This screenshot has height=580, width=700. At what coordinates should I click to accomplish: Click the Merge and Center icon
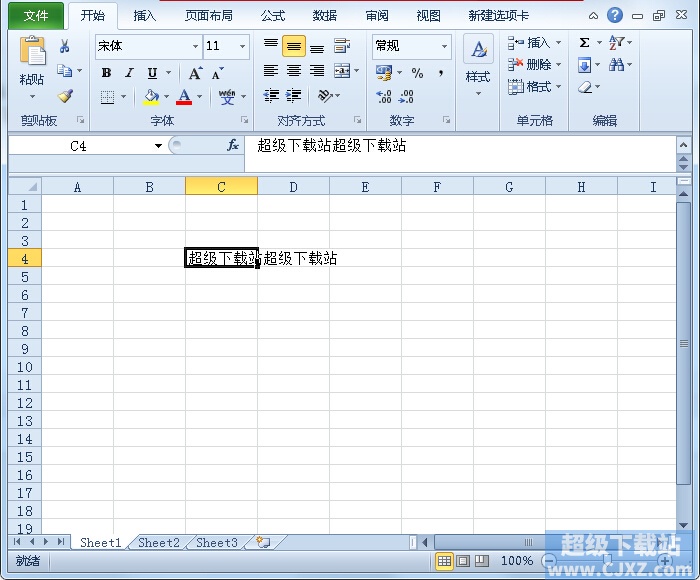[343, 71]
